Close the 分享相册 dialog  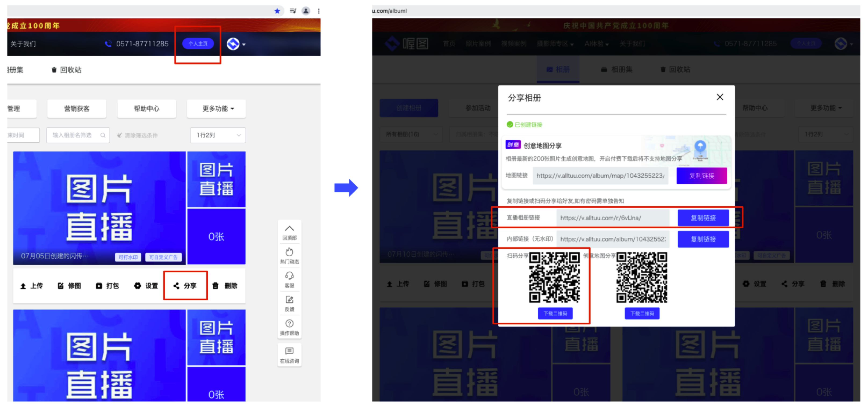(x=720, y=97)
